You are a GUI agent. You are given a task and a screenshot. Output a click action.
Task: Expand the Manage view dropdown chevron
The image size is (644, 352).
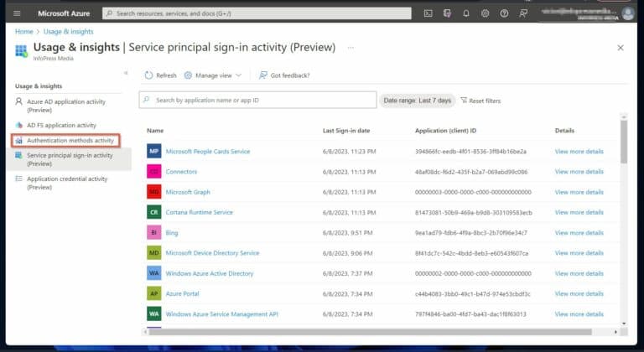239,75
